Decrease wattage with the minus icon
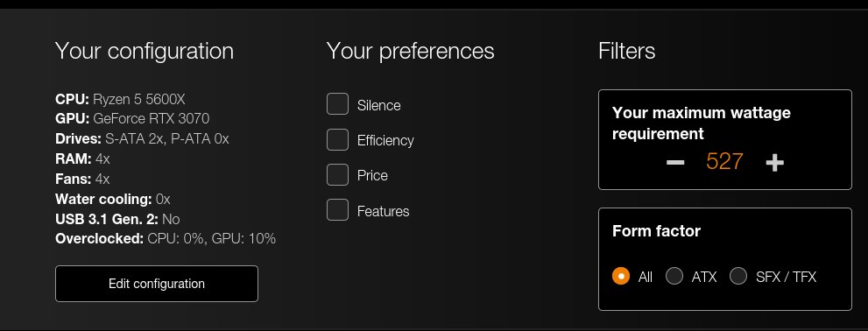The height and width of the screenshot is (331, 868). click(x=674, y=163)
